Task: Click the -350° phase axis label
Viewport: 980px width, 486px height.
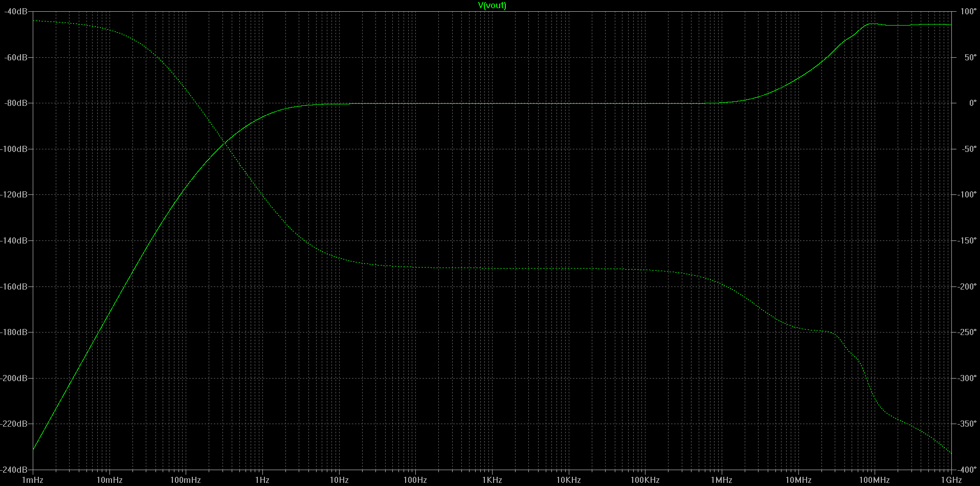Action: [x=967, y=424]
